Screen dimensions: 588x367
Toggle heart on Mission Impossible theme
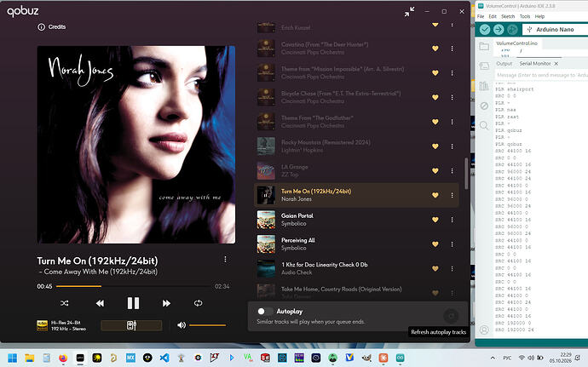click(435, 72)
